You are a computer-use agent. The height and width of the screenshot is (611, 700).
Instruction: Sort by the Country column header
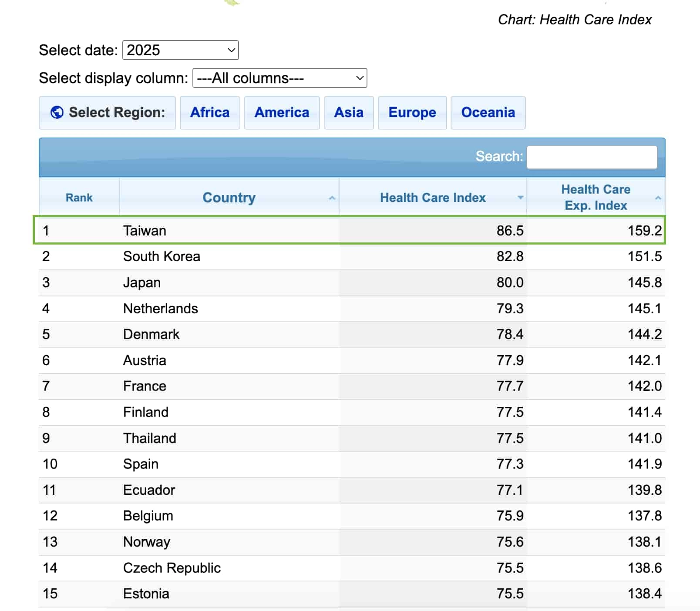click(x=229, y=198)
